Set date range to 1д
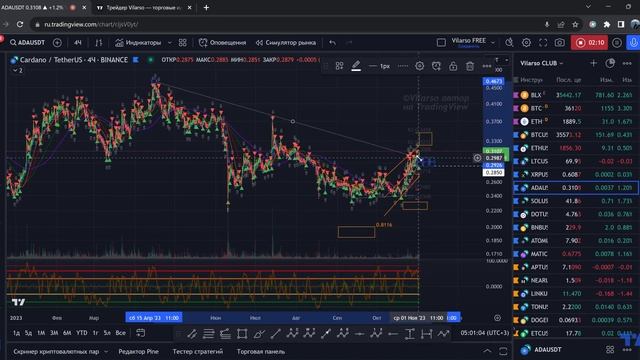Screen dimensions: 640x360 pos(16,333)
